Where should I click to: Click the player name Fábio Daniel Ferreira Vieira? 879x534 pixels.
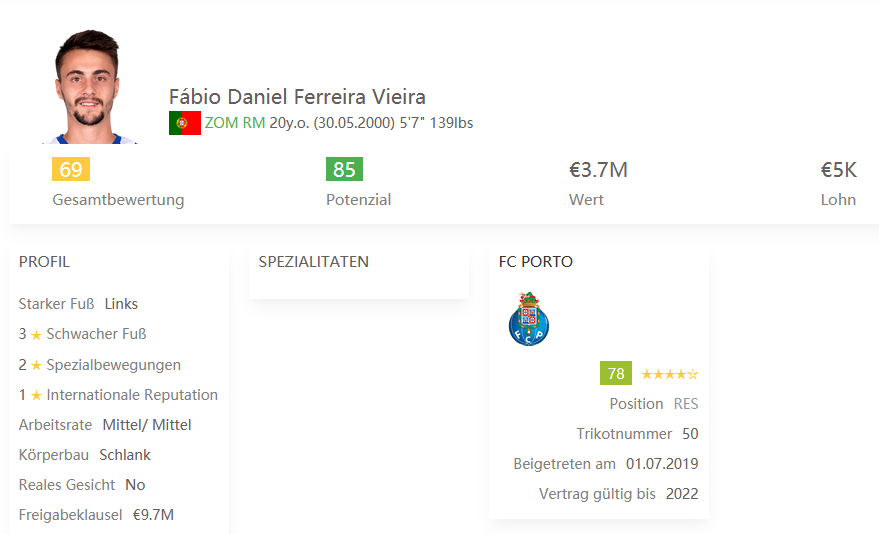[x=297, y=97]
